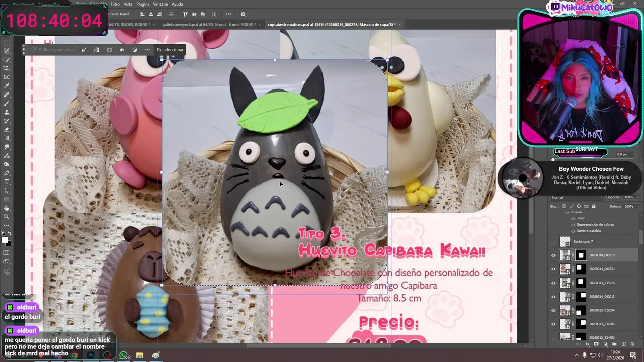Image resolution: width=644 pixels, height=362 pixels.
Task: Select the Gradient tool
Action: click(7, 138)
